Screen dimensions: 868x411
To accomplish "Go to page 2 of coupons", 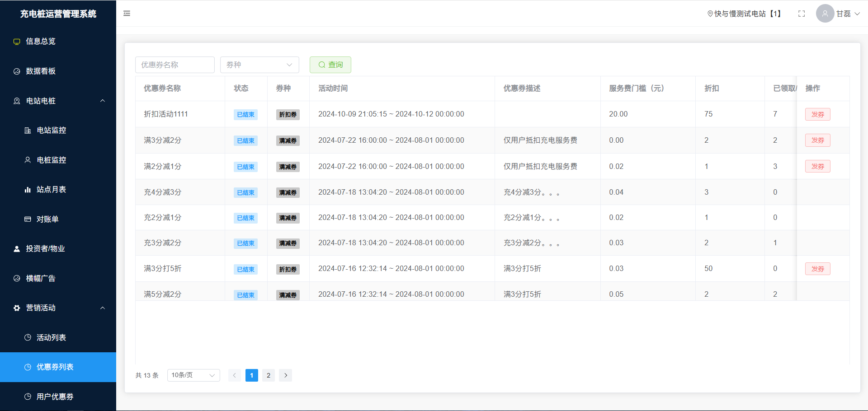I will [269, 375].
